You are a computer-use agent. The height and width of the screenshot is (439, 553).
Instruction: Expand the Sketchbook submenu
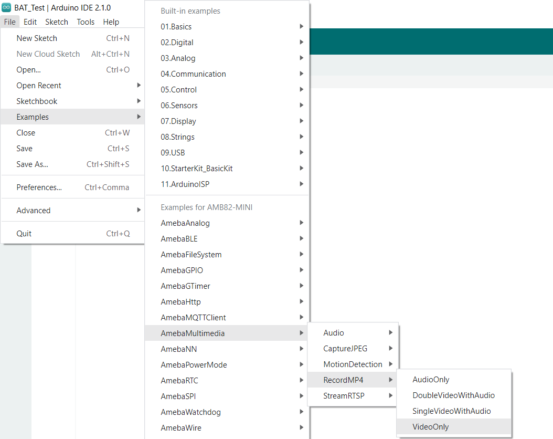pos(73,101)
